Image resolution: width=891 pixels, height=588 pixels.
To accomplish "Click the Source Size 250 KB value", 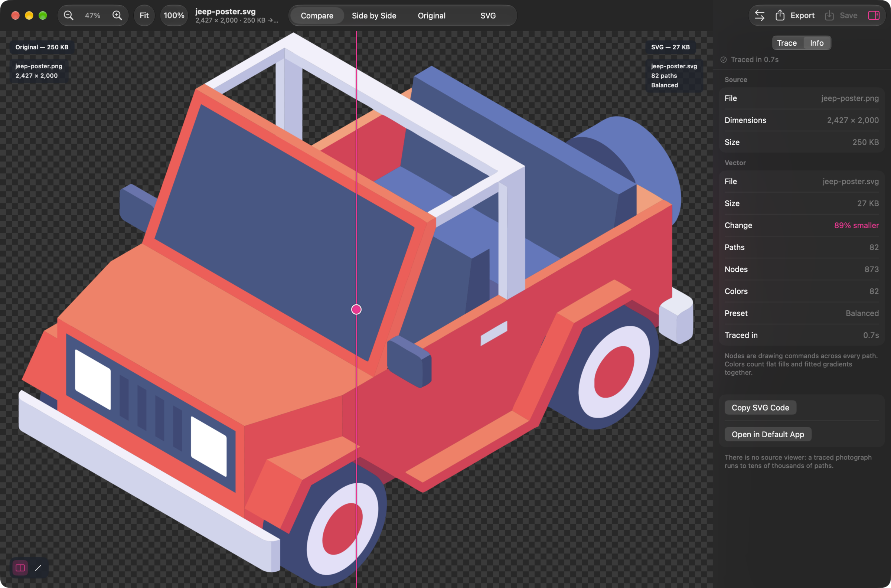I will click(x=865, y=142).
